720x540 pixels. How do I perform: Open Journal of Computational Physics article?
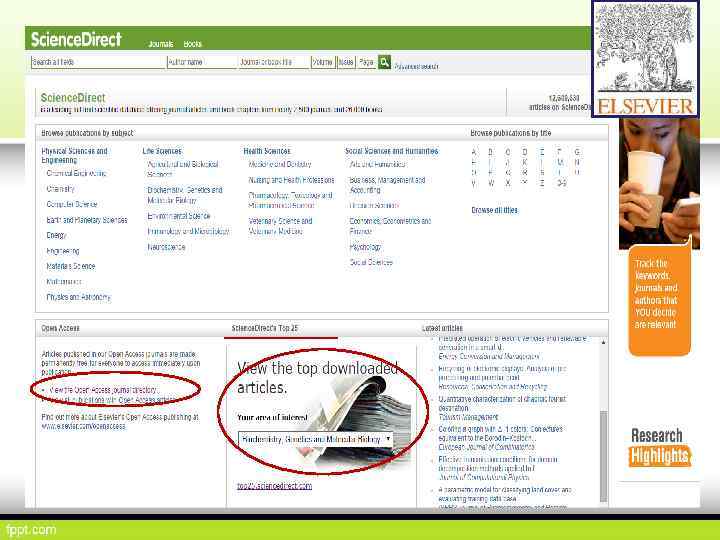[x=484, y=477]
